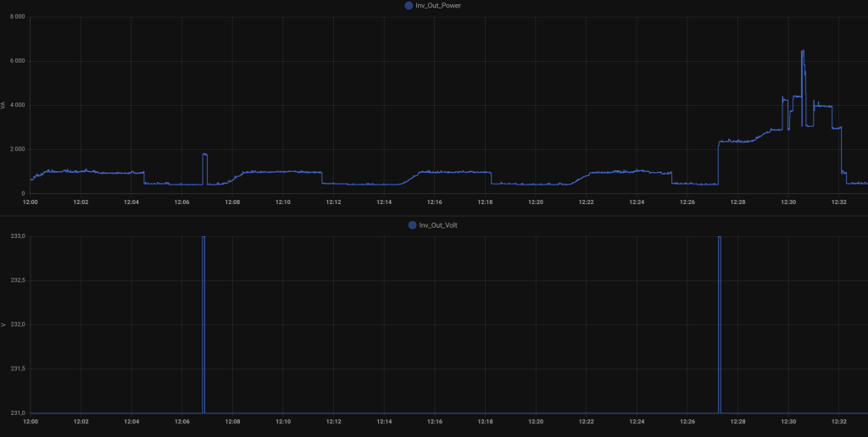Click 12:16 on the power chart time axis
The height and width of the screenshot is (437, 868).
pyautogui.click(x=434, y=202)
